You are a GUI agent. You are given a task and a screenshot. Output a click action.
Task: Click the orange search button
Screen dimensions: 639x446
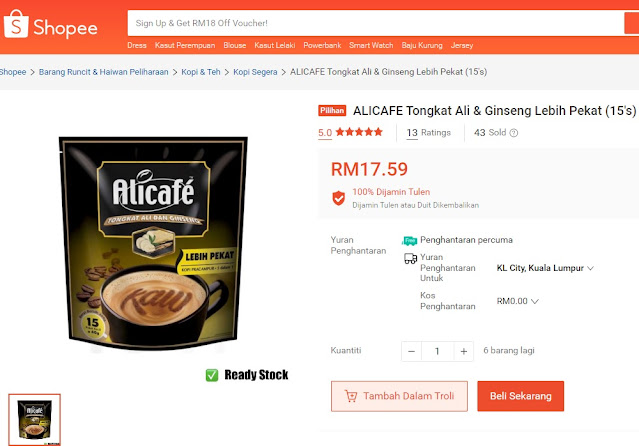(632, 23)
